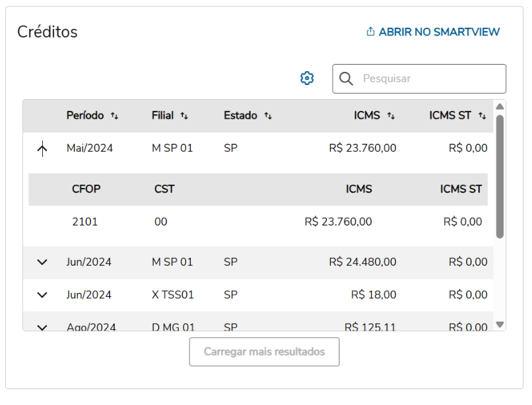Sort table by Filial column arrows
Screen dimensions: 532x405
[184, 116]
